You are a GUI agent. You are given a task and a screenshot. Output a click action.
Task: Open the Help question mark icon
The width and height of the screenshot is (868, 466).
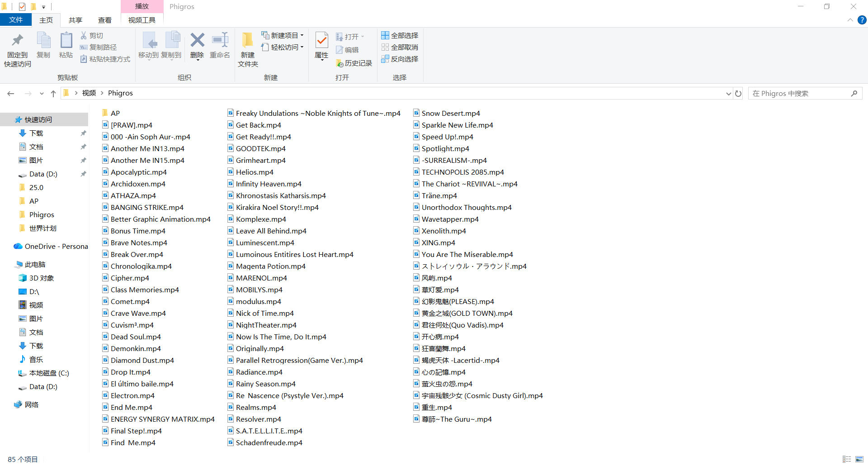pyautogui.click(x=862, y=20)
